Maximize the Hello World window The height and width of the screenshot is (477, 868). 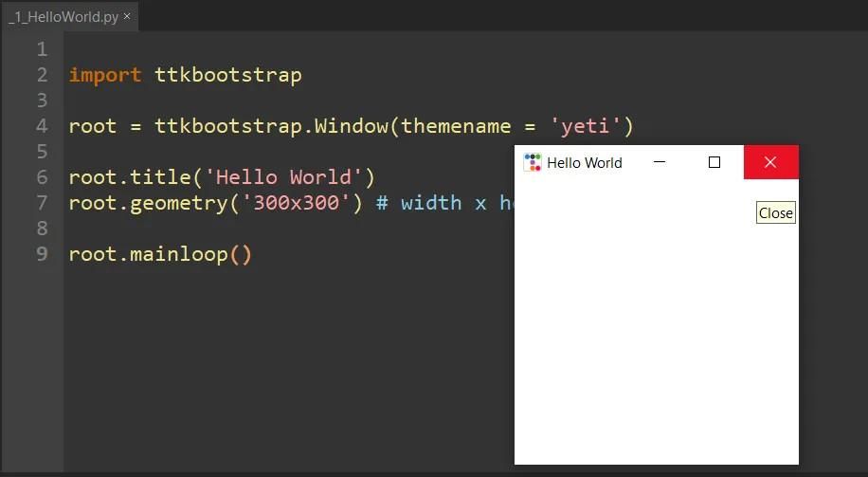click(714, 162)
